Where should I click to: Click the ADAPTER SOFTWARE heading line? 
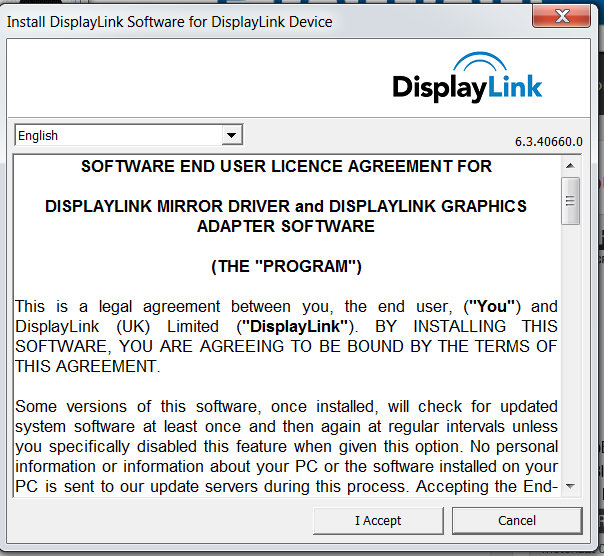pos(286,226)
